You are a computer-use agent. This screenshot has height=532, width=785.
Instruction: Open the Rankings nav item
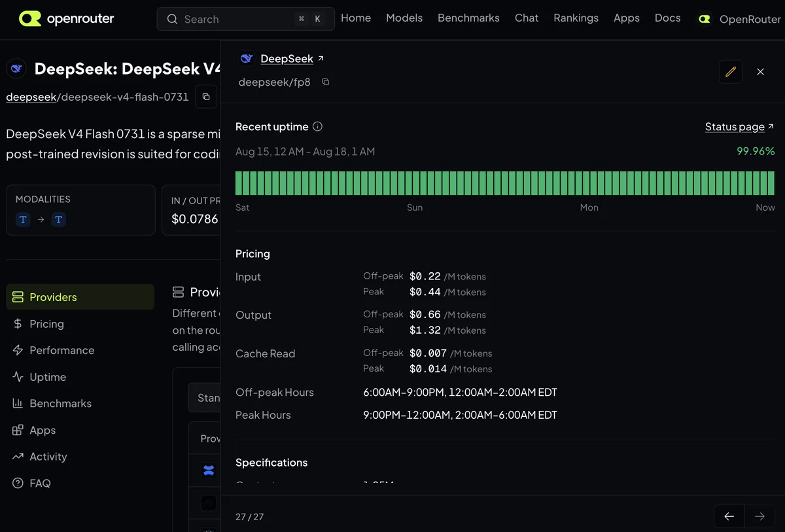(576, 18)
